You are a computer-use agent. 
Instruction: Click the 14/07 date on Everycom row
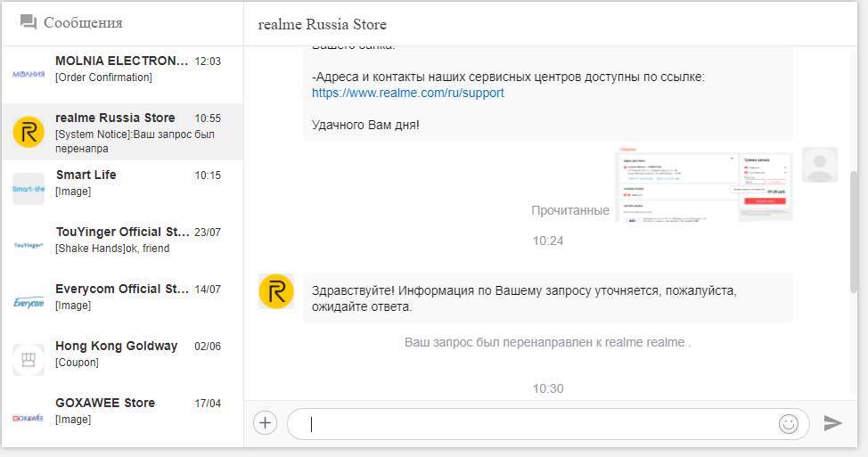(x=208, y=290)
